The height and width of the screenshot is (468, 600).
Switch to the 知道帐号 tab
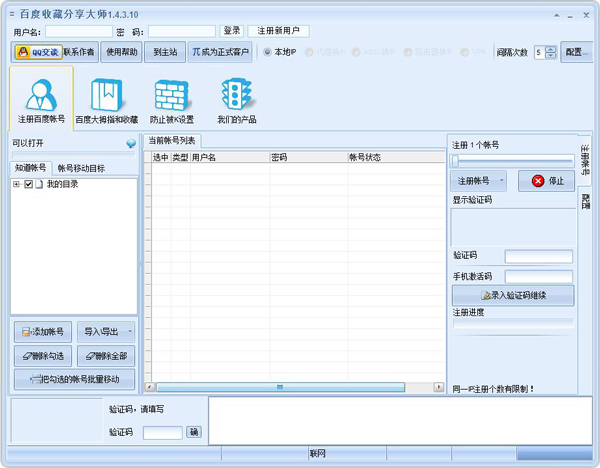(x=30, y=168)
